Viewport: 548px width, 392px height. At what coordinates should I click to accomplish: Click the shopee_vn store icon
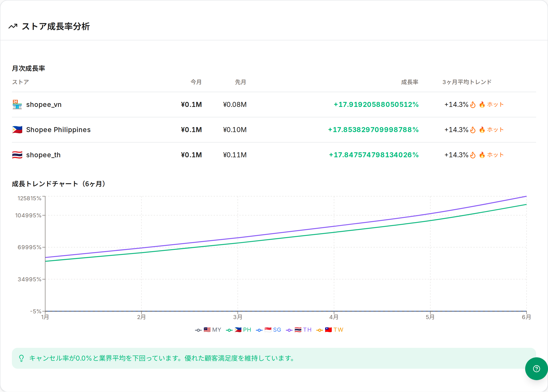click(x=17, y=105)
